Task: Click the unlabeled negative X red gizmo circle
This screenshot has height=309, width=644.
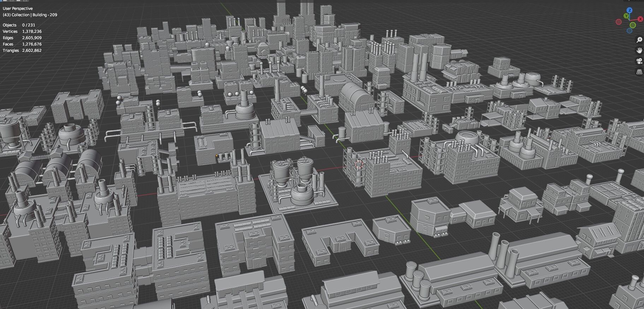Action: pos(619,22)
